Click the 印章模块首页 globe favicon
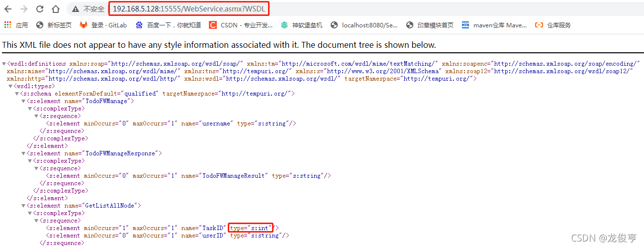The height and width of the screenshot is (247, 644). coord(410,25)
